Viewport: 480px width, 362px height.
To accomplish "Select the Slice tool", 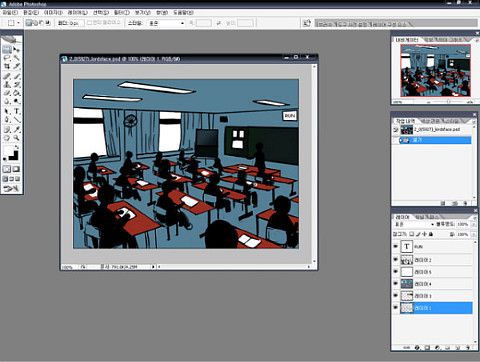I will tap(16, 67).
